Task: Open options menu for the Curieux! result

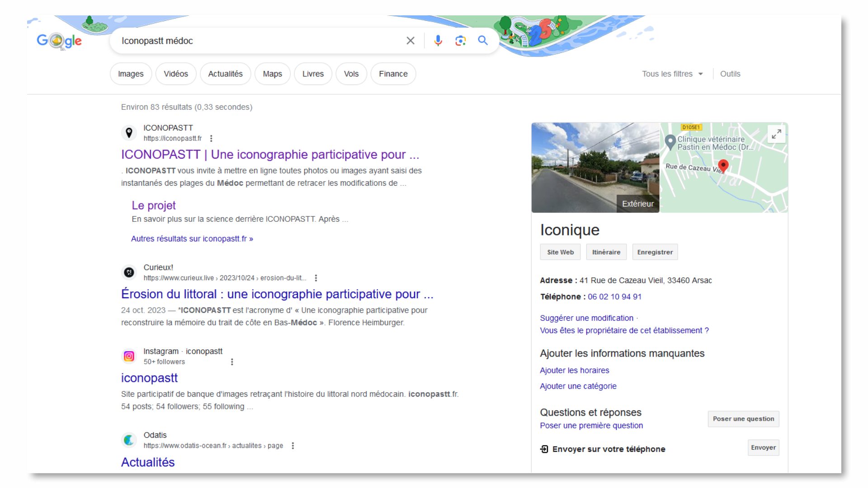Action: [316, 278]
